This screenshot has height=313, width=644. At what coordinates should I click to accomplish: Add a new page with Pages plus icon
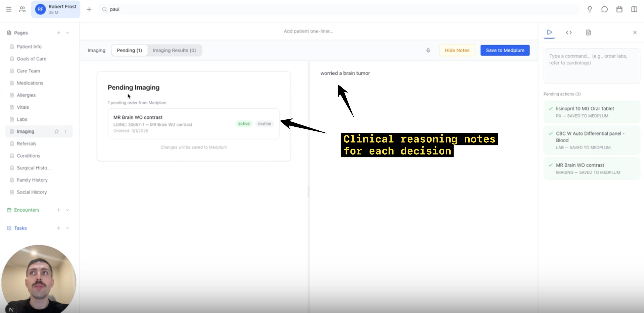tap(58, 33)
